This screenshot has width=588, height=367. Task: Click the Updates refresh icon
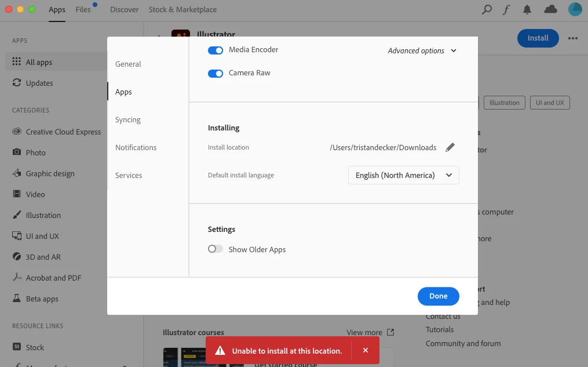pyautogui.click(x=16, y=82)
